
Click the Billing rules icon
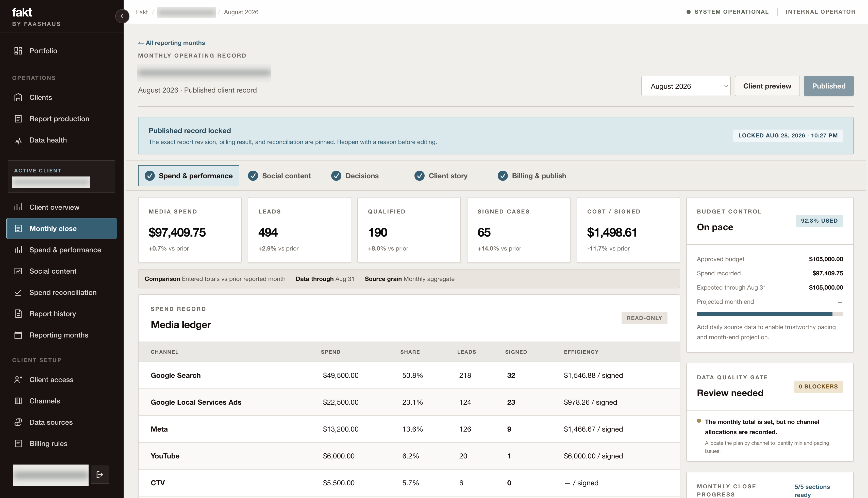[x=18, y=444]
